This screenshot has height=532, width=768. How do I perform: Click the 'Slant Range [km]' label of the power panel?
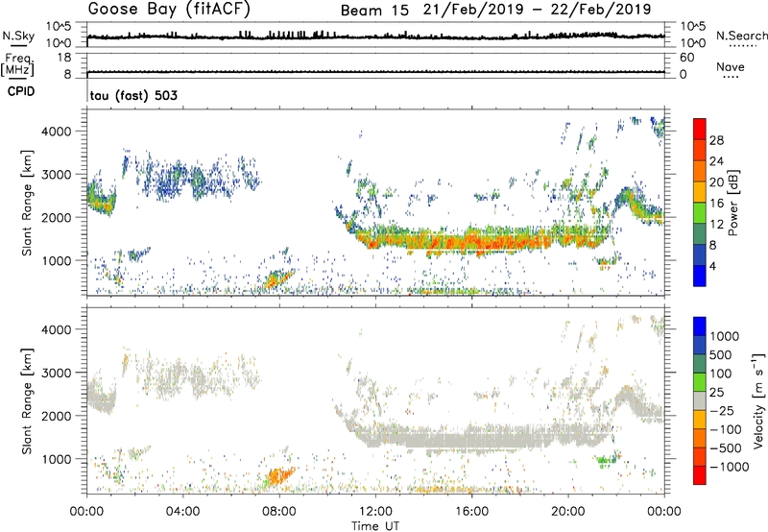28,203
